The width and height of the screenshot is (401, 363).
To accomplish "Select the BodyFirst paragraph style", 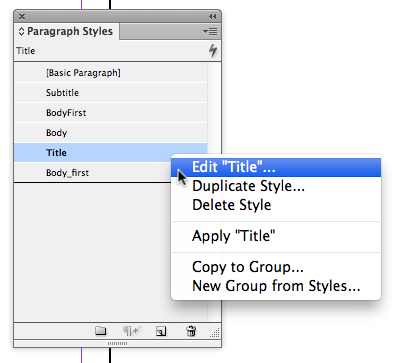I will pyautogui.click(x=111, y=113).
